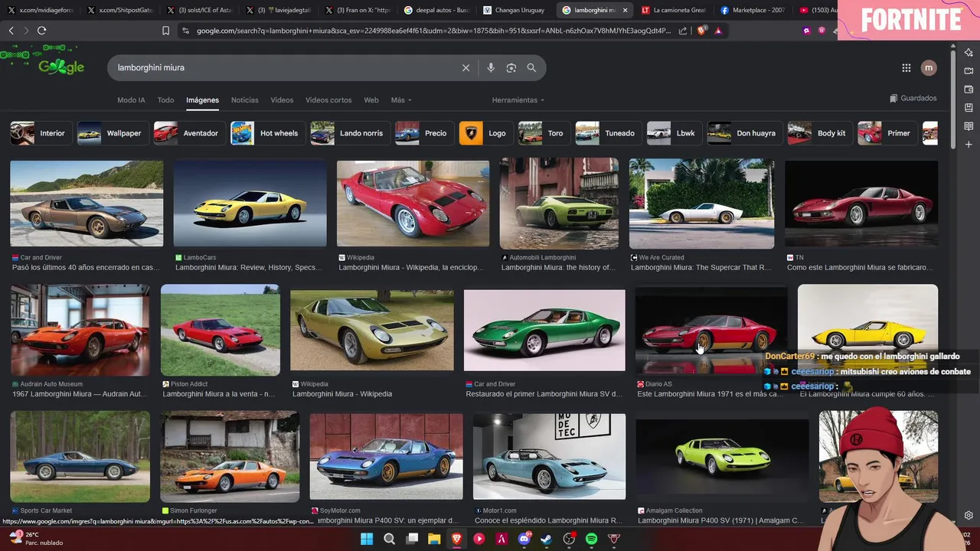Image resolution: width=980 pixels, height=551 pixels.
Task: Filter images by Tuneado chip
Action: click(607, 133)
